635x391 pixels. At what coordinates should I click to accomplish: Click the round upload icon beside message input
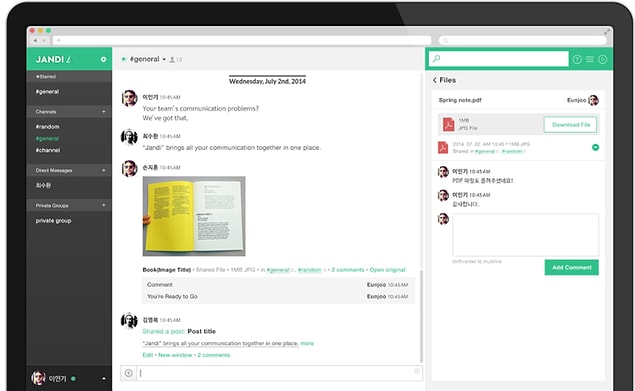[x=128, y=373]
